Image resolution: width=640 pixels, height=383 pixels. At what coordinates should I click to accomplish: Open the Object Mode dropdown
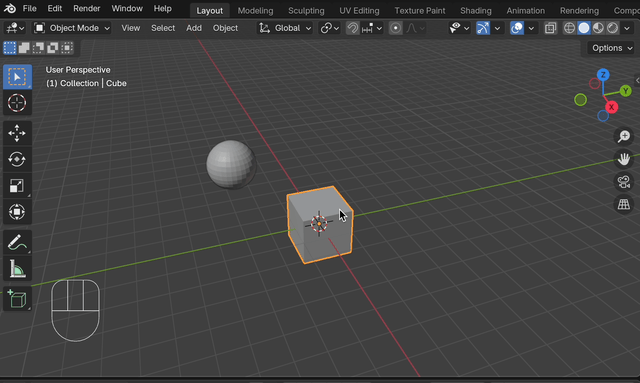coord(72,28)
